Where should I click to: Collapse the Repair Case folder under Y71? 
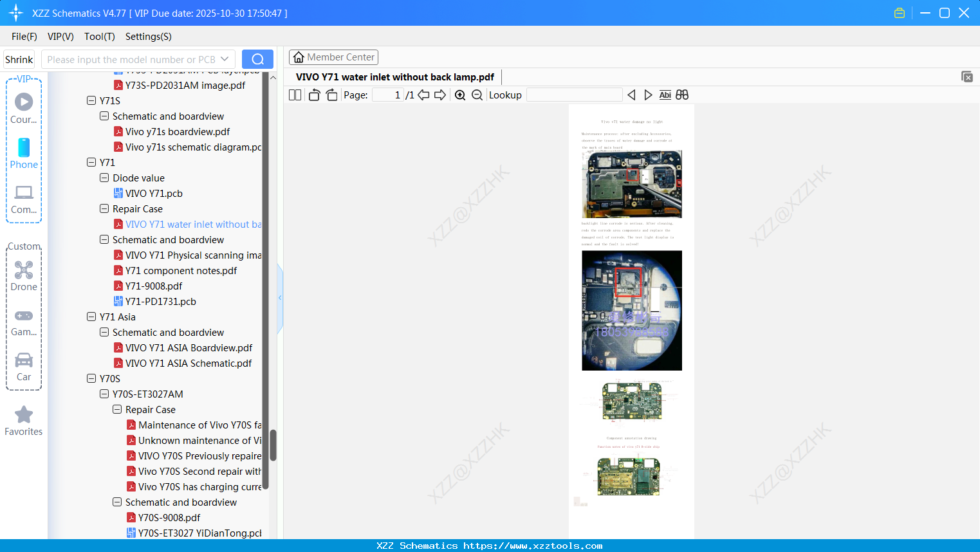coord(104,208)
